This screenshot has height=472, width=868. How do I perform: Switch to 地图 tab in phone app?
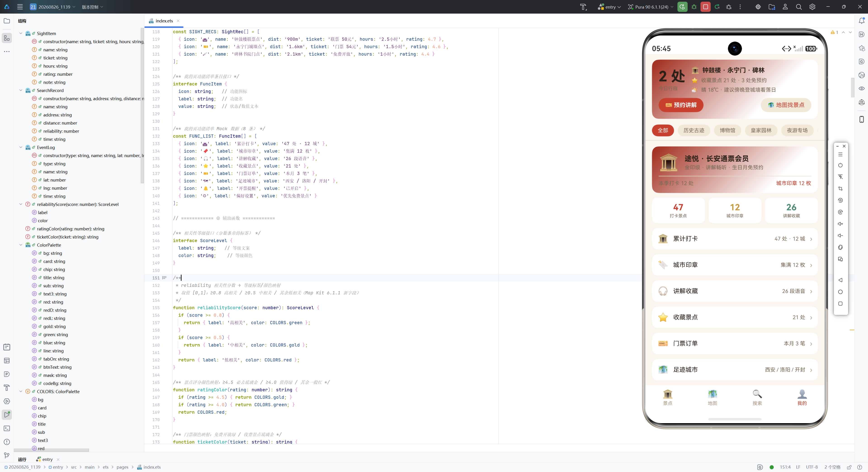(712, 398)
